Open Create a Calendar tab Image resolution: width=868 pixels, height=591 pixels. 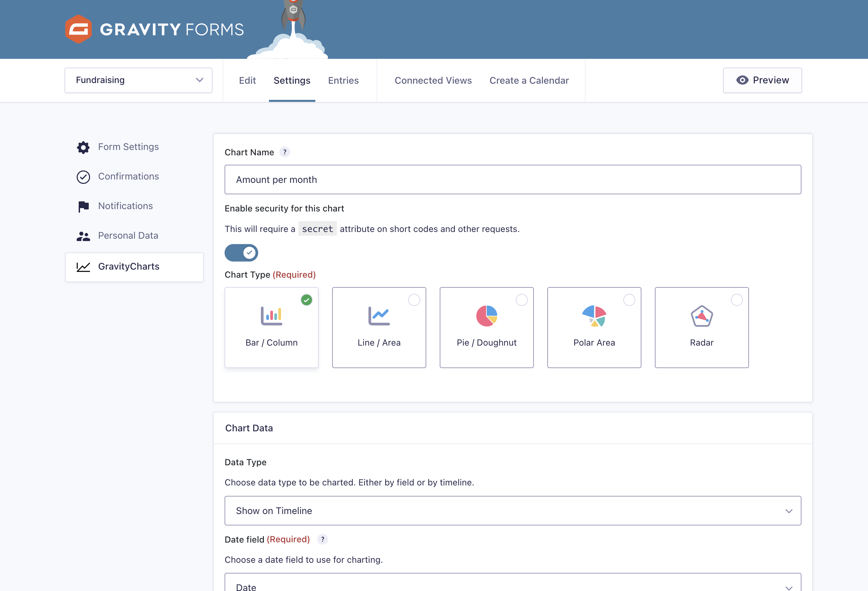click(529, 80)
